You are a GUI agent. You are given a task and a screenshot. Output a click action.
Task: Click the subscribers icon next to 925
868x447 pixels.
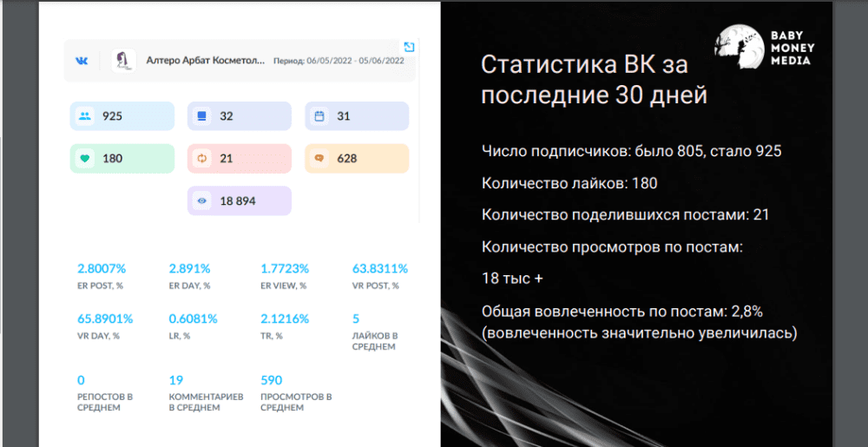(85, 116)
